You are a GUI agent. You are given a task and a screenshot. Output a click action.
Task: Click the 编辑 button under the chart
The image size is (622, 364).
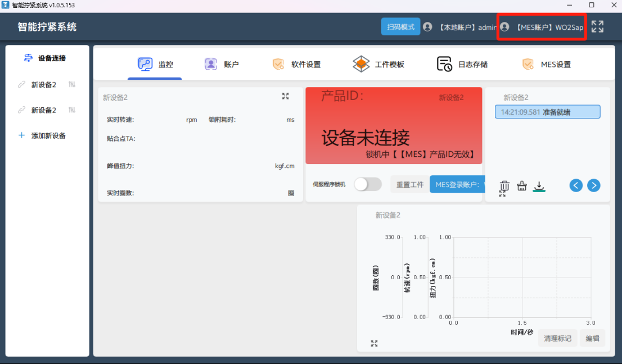592,338
